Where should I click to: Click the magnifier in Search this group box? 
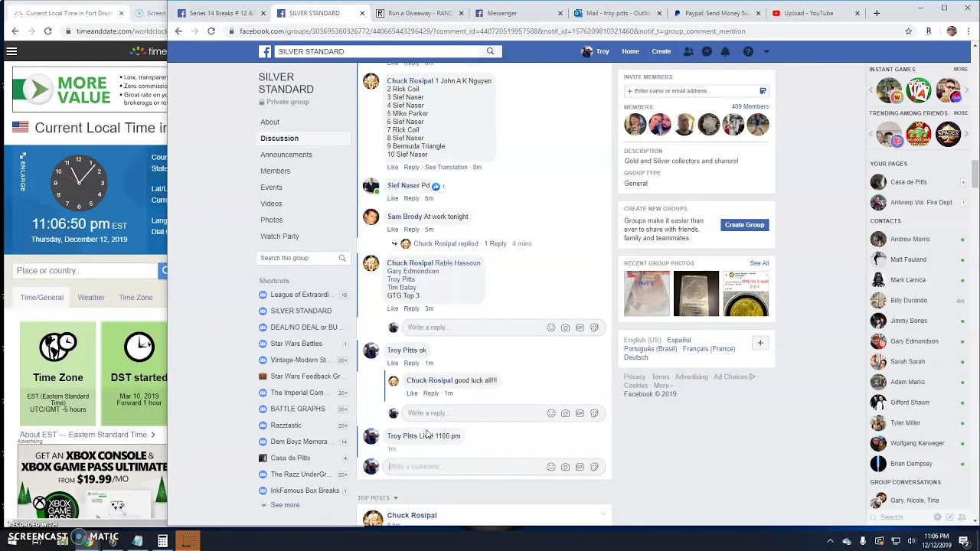point(342,258)
